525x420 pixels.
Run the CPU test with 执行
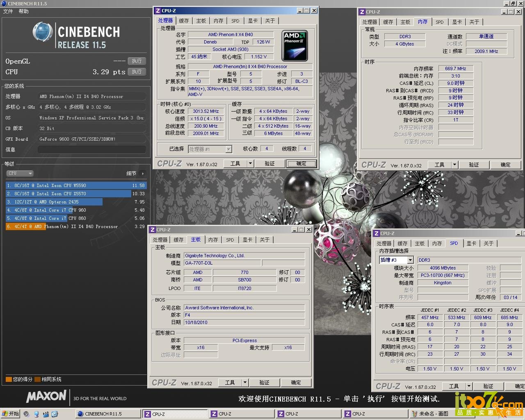[x=137, y=72]
